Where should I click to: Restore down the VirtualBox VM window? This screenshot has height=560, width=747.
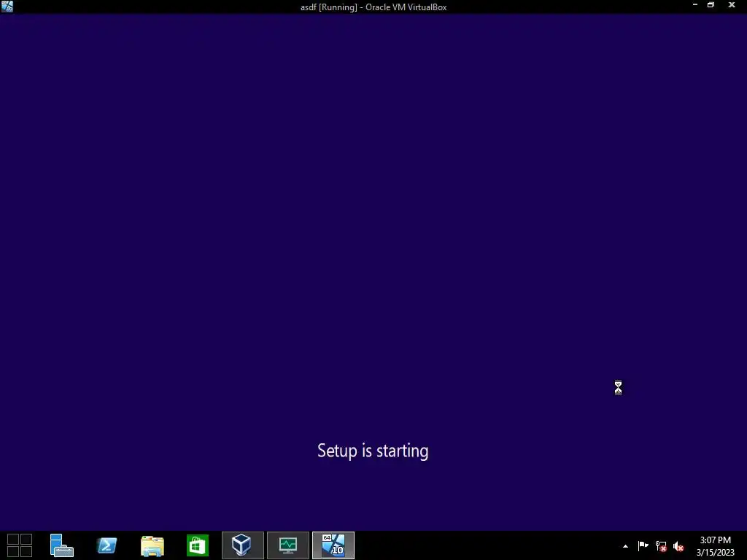pyautogui.click(x=711, y=5)
